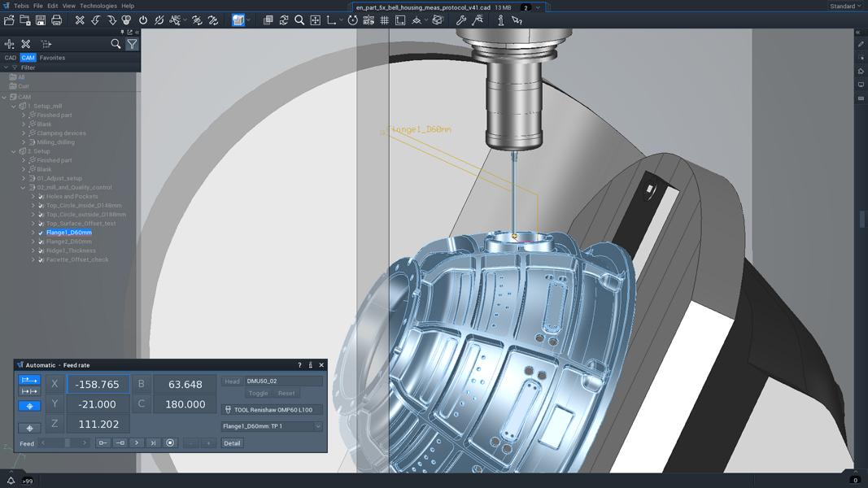
Task: Click the blue shaded display mode icon
Action: pos(238,20)
